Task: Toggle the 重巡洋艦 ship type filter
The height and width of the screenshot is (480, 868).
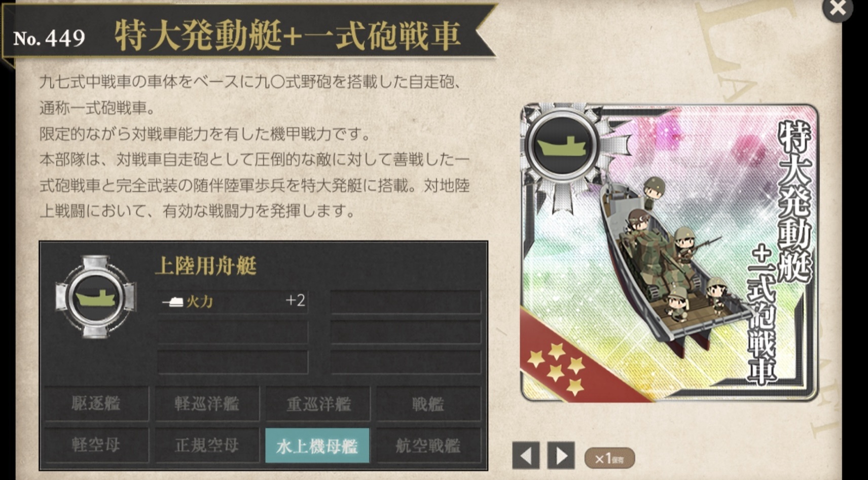Action: pos(318,404)
